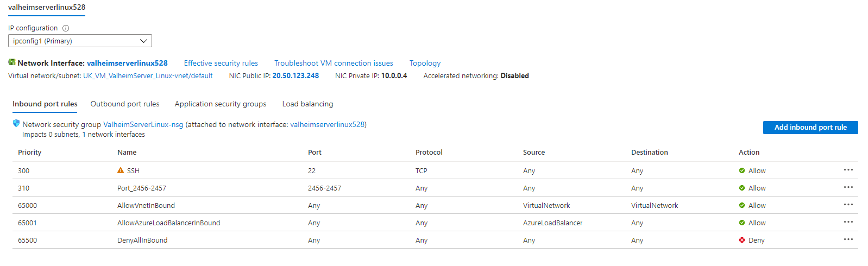Click NIC Public IP 20.50.123.248 link
The image size is (868, 266).
point(295,76)
